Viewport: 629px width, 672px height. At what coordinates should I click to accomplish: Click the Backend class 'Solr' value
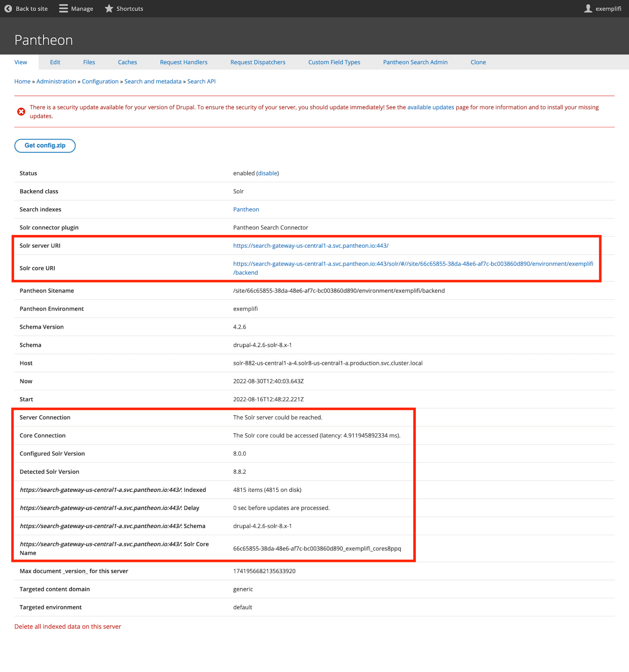point(238,191)
